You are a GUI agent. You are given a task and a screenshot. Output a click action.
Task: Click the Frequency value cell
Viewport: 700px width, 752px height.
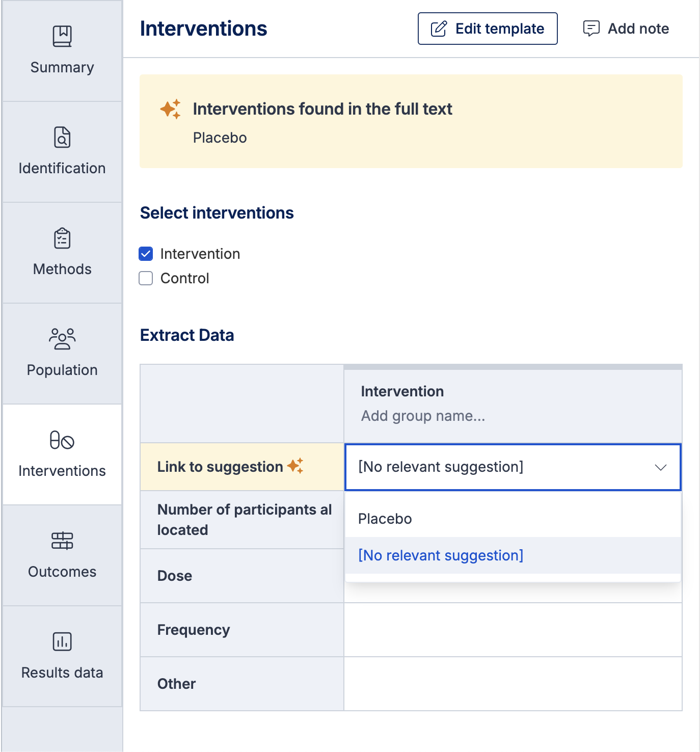513,630
